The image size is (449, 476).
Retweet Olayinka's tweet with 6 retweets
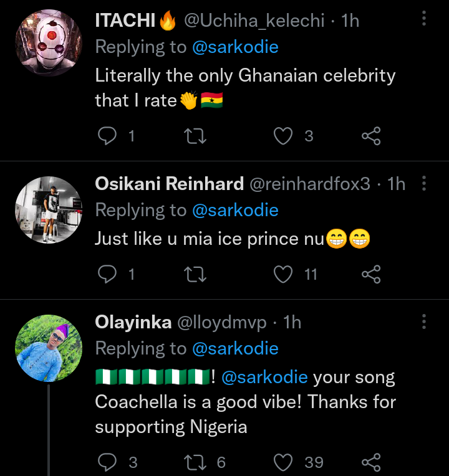point(196,462)
